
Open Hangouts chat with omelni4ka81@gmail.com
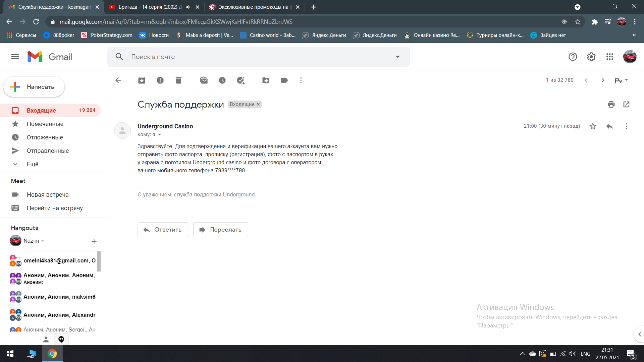click(x=53, y=261)
